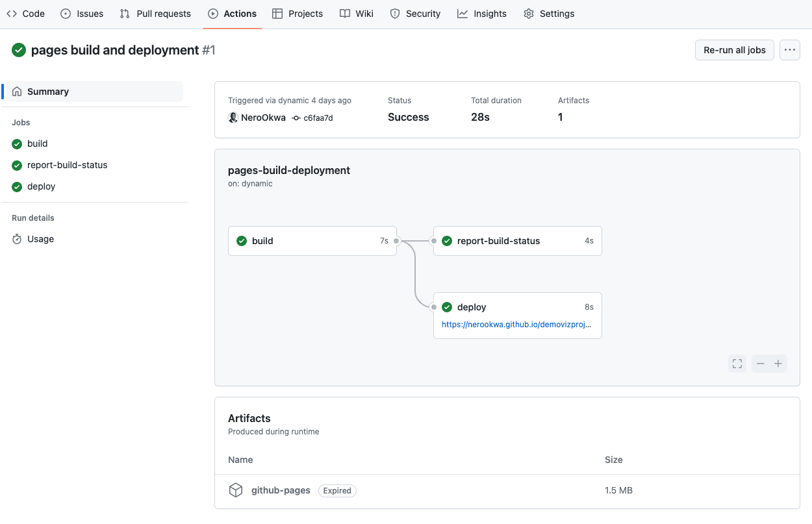The height and width of the screenshot is (524, 812).
Task: Open the deployed GitHub Pages URL
Action: [516, 325]
